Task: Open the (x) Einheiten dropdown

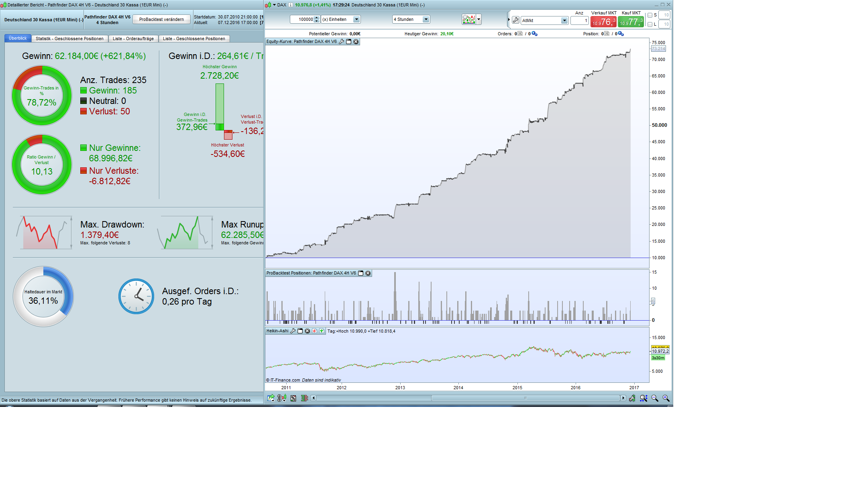Action: [356, 19]
